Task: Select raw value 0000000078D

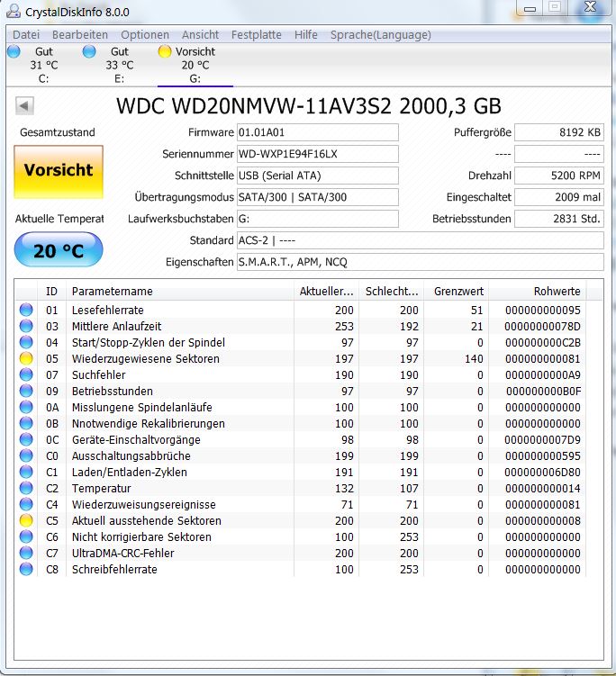Action: (543, 327)
